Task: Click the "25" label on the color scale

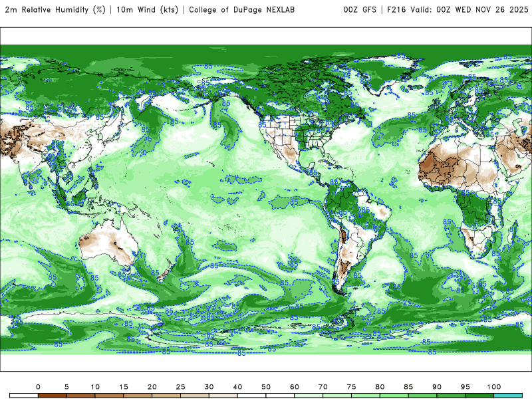Action: pos(180,387)
